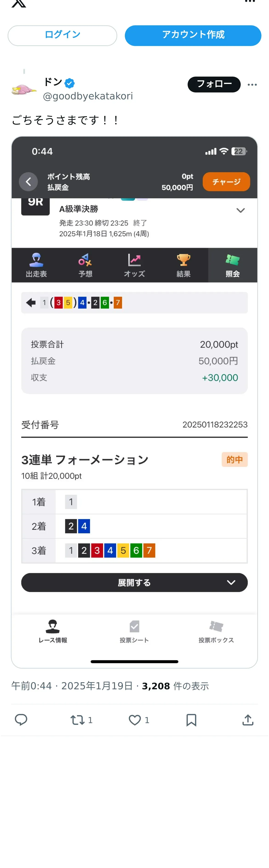This screenshot has height=868, width=269.
Task: Click the red number 3 swatch in 3着 row
Action: 97,550
